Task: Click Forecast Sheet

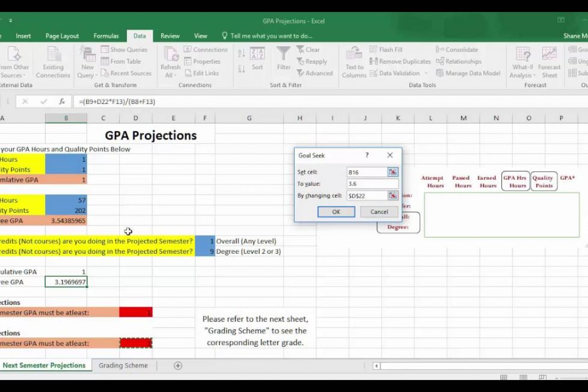Action: pos(549,61)
